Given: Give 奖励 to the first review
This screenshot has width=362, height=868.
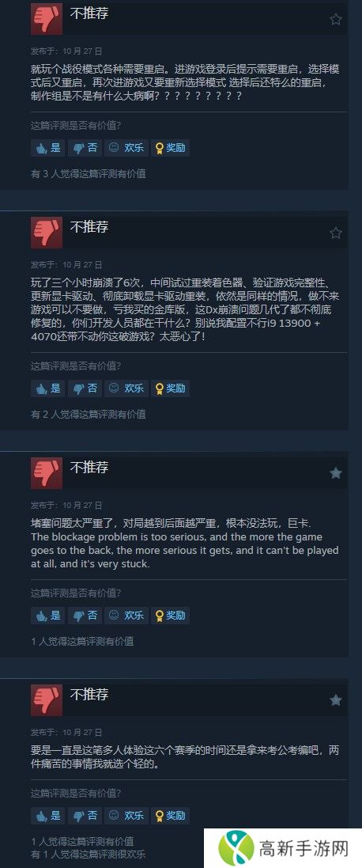Looking at the screenshot, I should [170, 148].
